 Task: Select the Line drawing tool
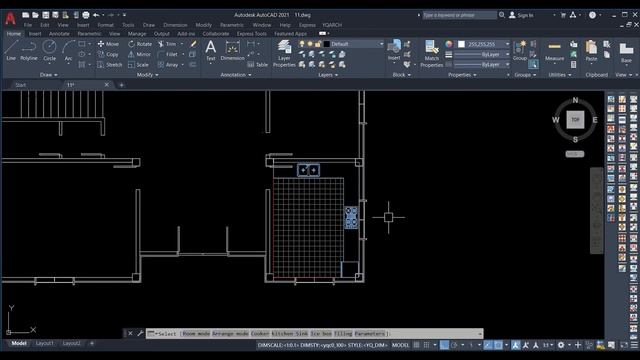click(11, 50)
